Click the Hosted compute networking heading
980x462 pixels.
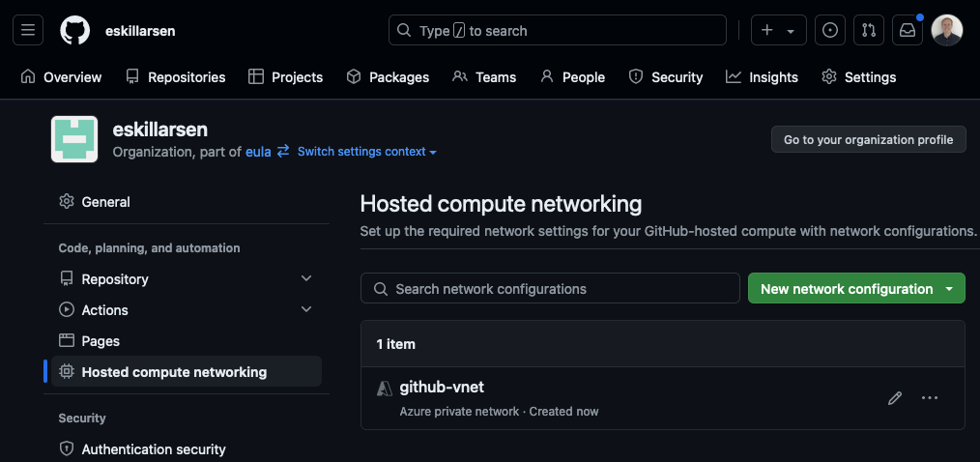pos(502,205)
